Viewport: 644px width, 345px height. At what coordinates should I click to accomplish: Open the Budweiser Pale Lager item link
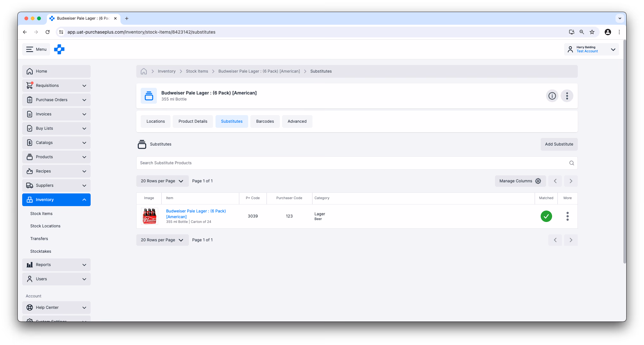coord(196,214)
